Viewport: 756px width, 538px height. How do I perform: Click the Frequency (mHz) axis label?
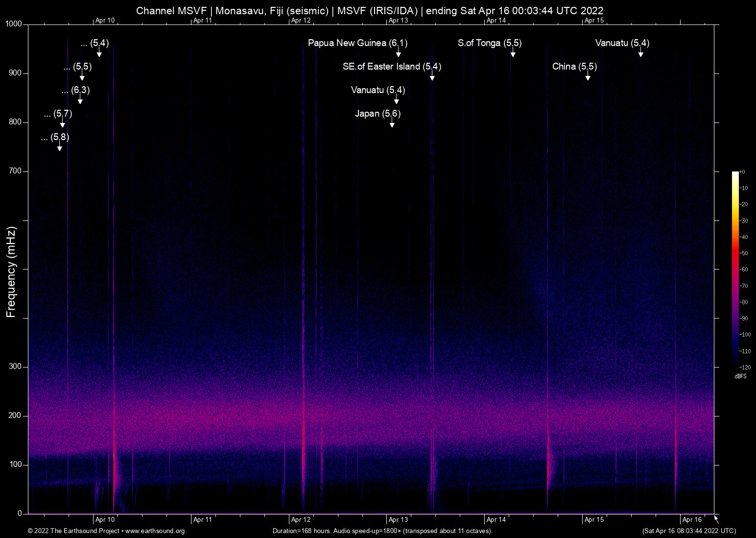tap(11, 272)
